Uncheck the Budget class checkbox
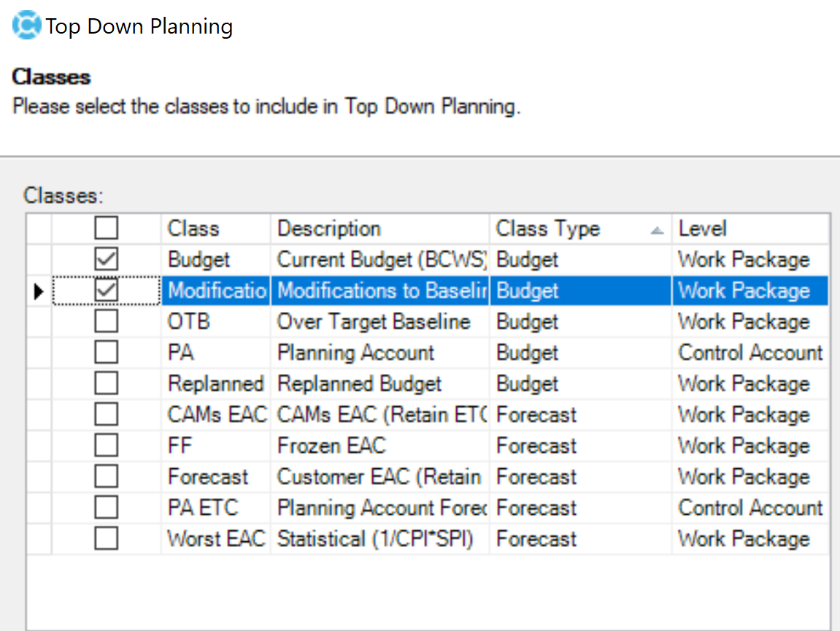This screenshot has height=631, width=840. (x=106, y=259)
